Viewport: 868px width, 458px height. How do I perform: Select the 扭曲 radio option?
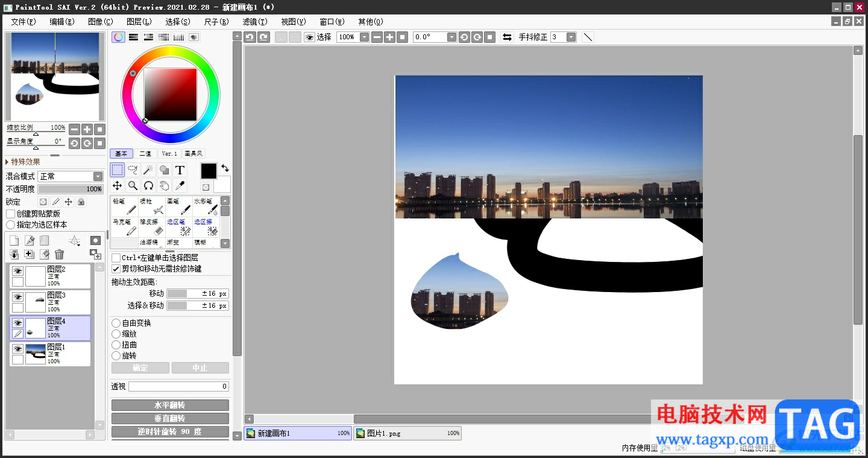(x=116, y=345)
